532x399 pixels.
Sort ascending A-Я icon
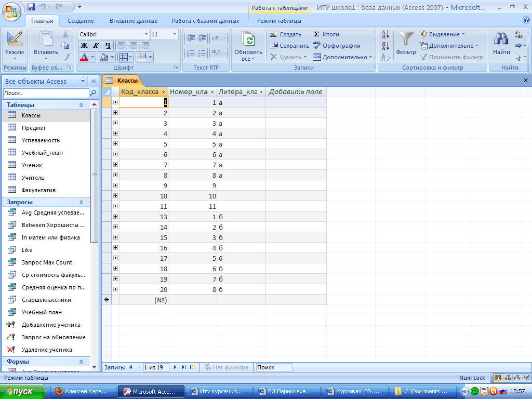tap(385, 34)
